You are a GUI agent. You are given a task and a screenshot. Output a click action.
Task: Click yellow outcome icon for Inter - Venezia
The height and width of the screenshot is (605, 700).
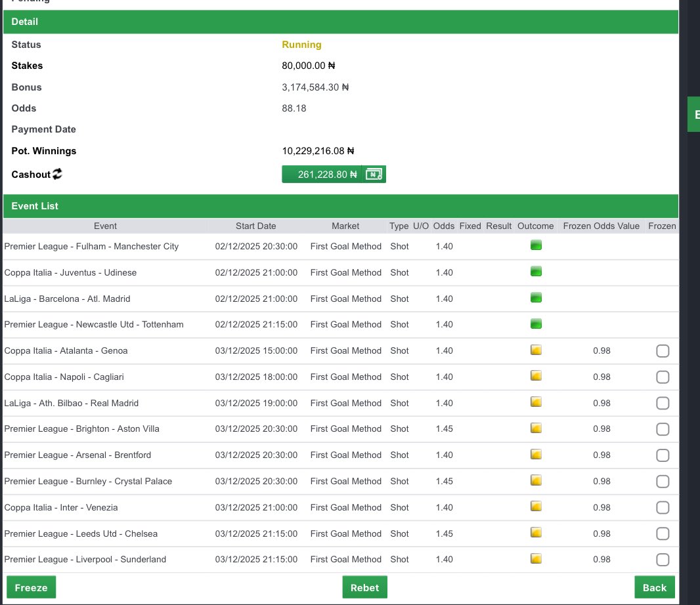[535, 506]
